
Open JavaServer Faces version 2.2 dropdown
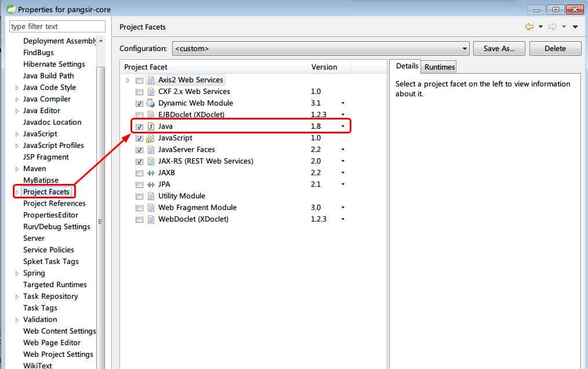click(x=343, y=150)
